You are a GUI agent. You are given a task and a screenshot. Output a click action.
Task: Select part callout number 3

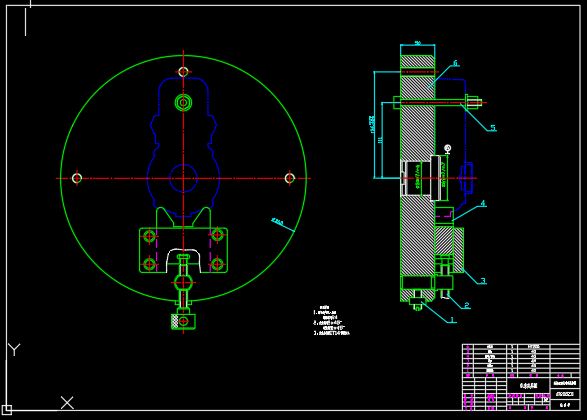483,280
